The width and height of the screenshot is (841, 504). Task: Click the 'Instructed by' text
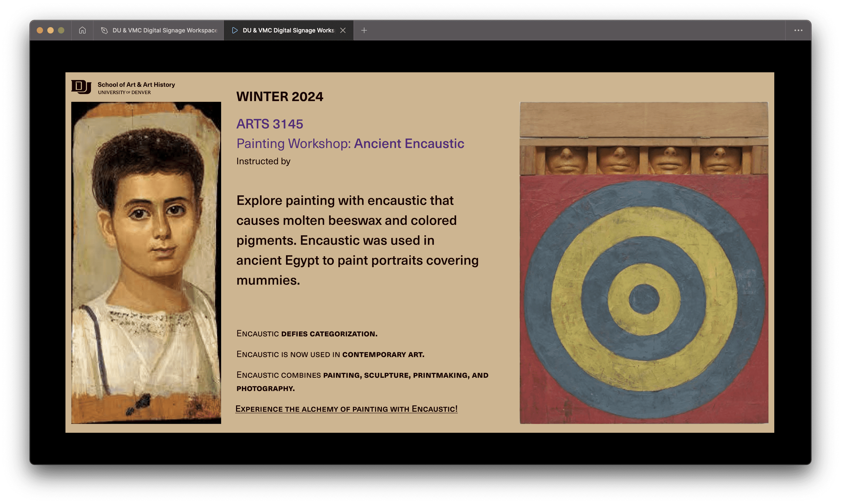tap(263, 161)
